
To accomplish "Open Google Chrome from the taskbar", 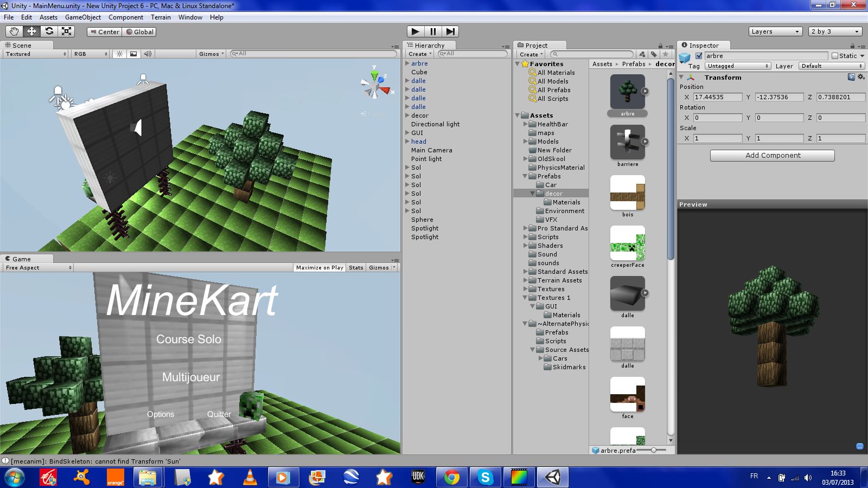I will coord(451,477).
